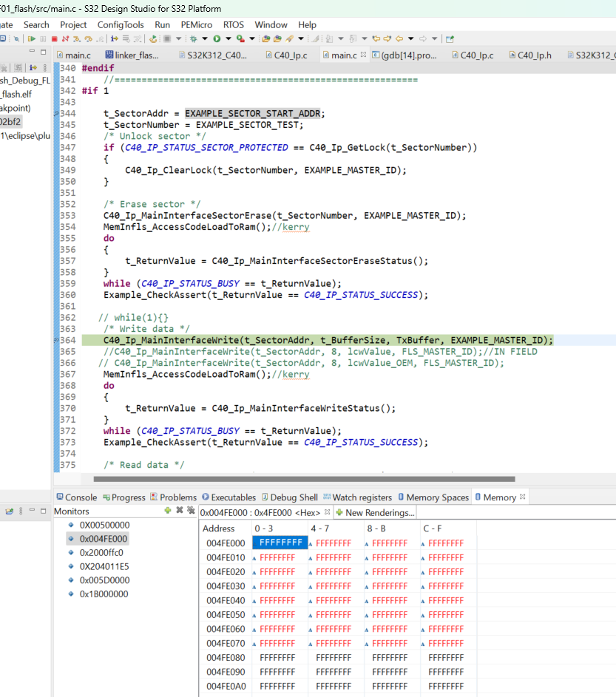The image size is (616, 697).
Task: Open the Progress view tab
Action: coord(124,497)
